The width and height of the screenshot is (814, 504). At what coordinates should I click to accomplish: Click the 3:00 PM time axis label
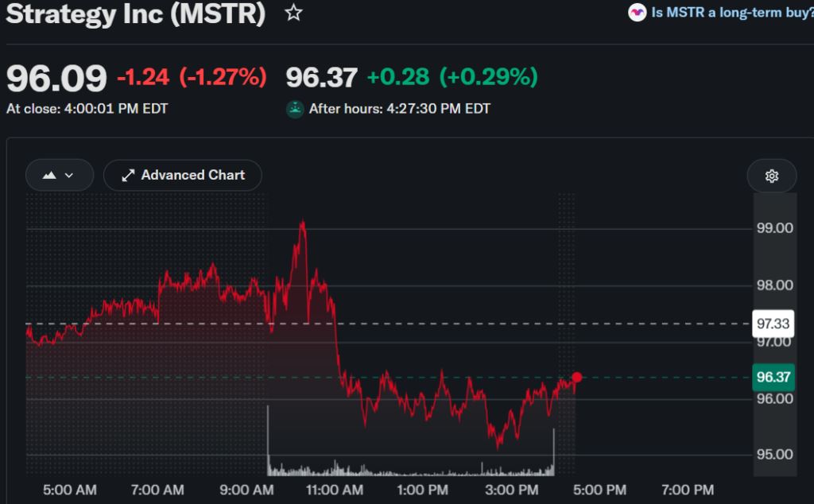click(511, 490)
